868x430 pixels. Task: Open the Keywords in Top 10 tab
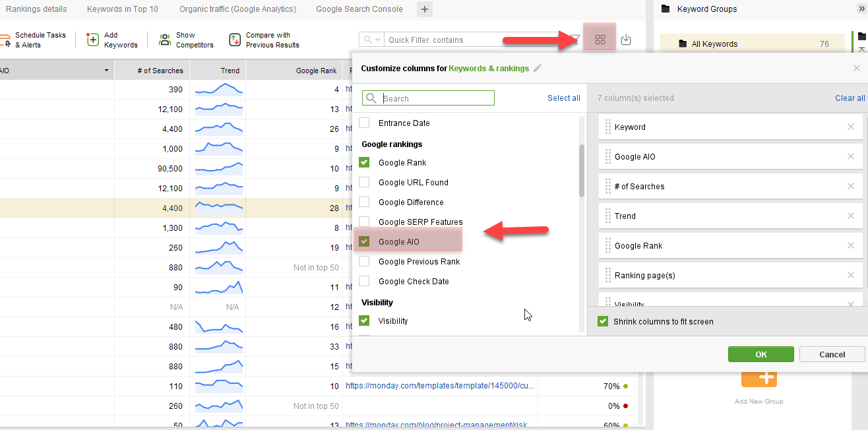pyautogui.click(x=123, y=9)
